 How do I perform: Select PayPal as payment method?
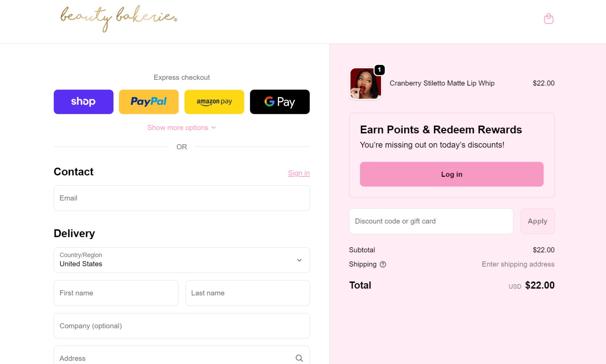pyautogui.click(x=148, y=102)
